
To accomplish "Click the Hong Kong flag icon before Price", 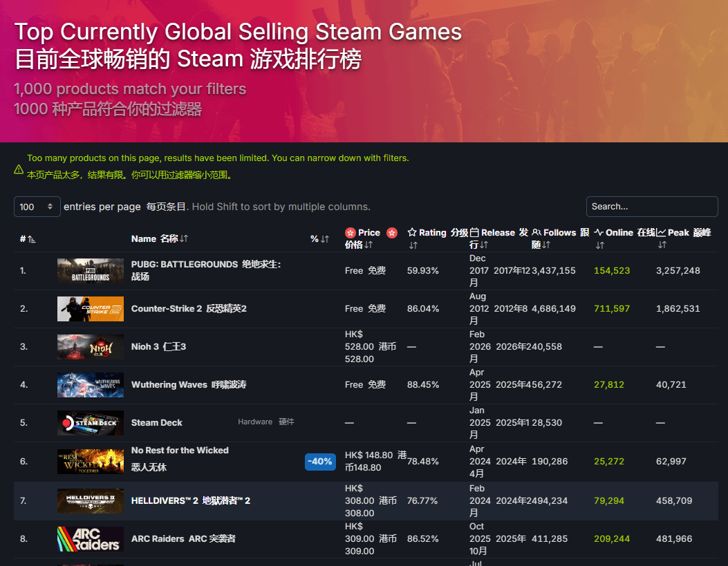I will tap(350, 233).
